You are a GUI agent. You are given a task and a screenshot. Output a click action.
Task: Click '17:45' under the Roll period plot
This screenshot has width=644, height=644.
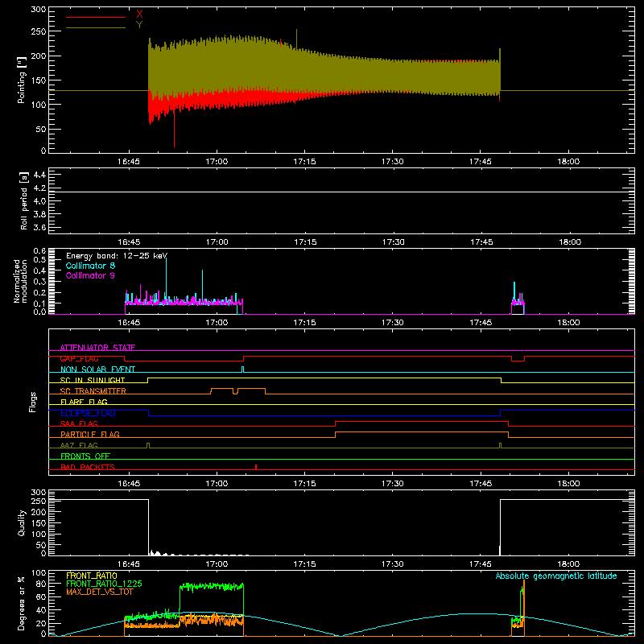point(481,242)
